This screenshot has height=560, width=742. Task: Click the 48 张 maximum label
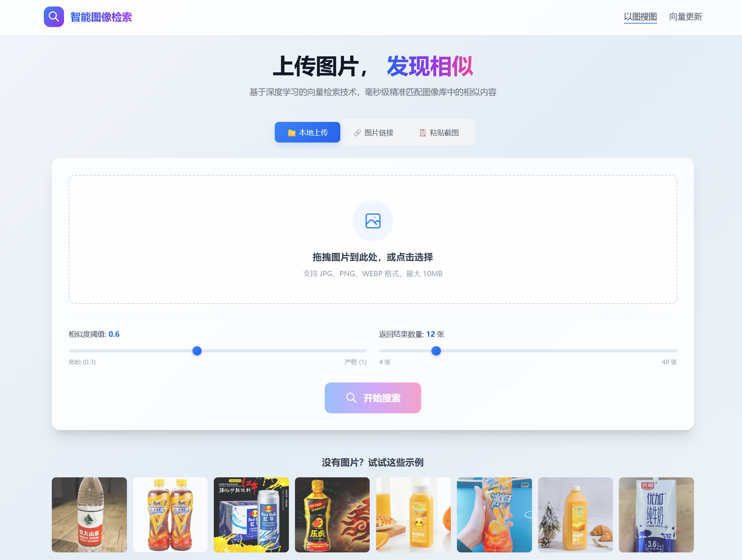(669, 362)
